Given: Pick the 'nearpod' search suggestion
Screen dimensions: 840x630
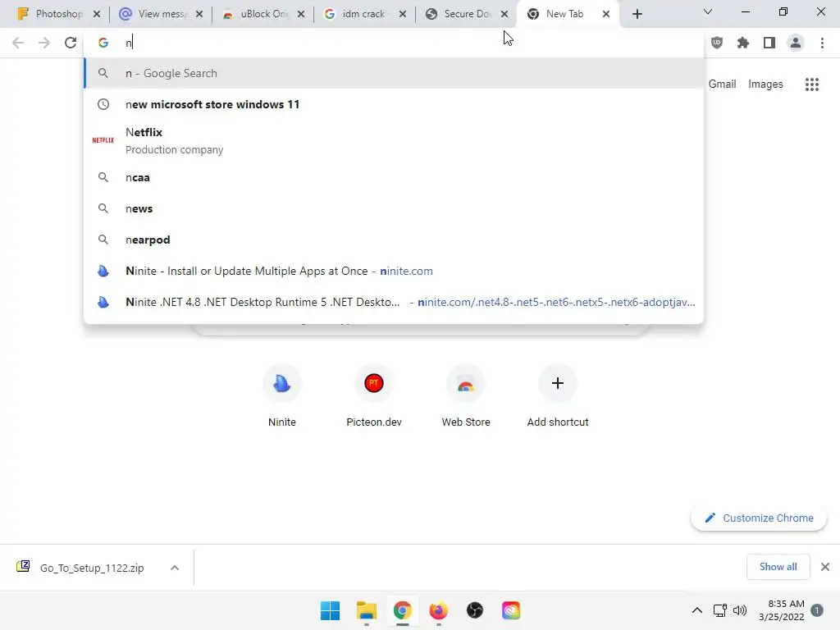Looking at the screenshot, I should coord(394,240).
